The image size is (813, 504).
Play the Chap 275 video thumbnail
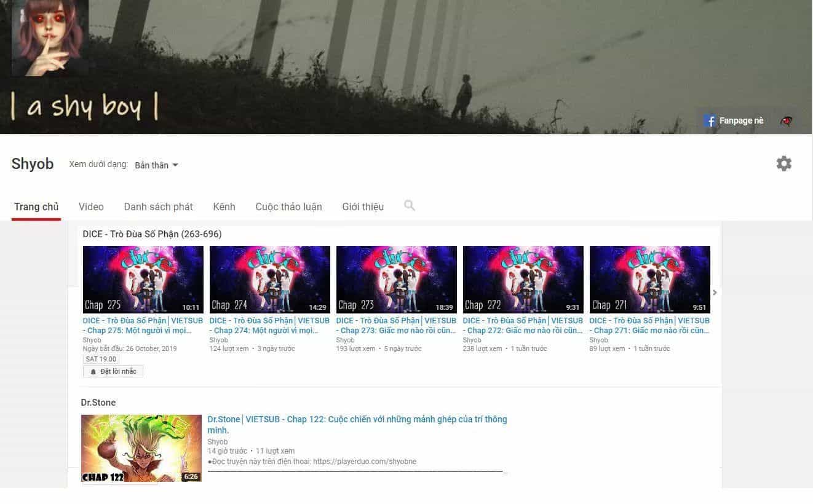pos(143,280)
